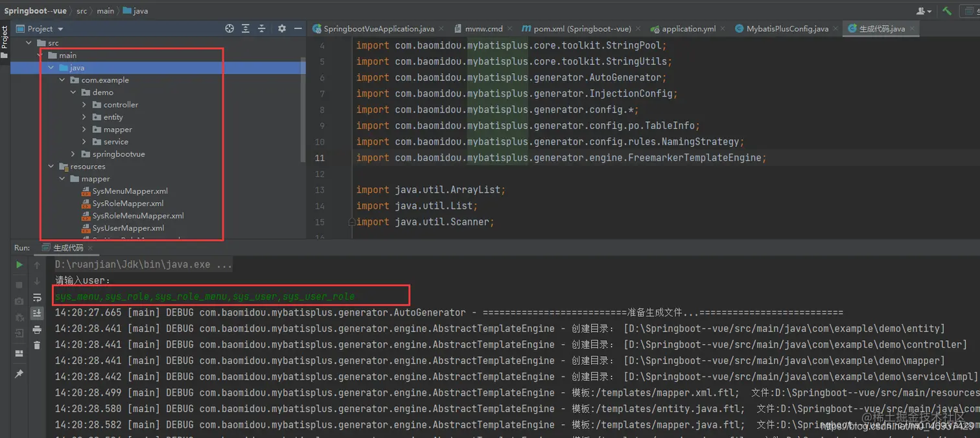Dump threads with the camera icon

[19, 301]
